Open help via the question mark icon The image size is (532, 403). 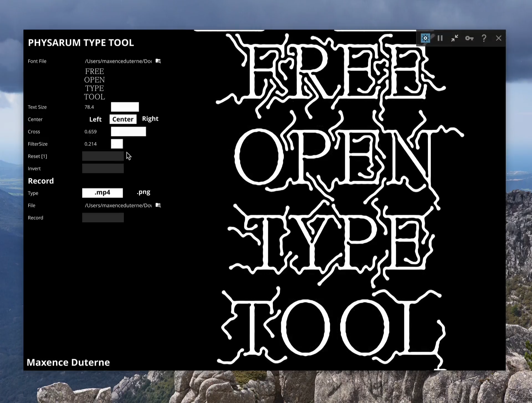pos(484,38)
